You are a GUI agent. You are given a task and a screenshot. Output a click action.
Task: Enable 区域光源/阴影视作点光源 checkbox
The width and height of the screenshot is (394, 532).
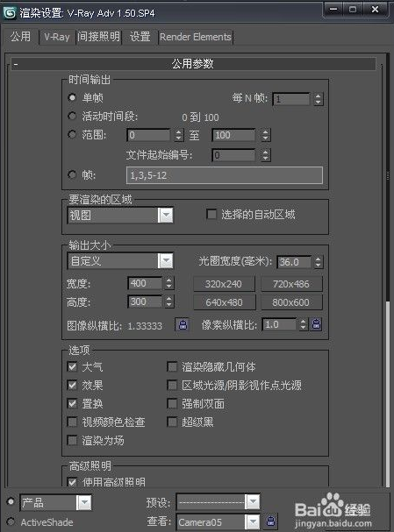click(172, 385)
